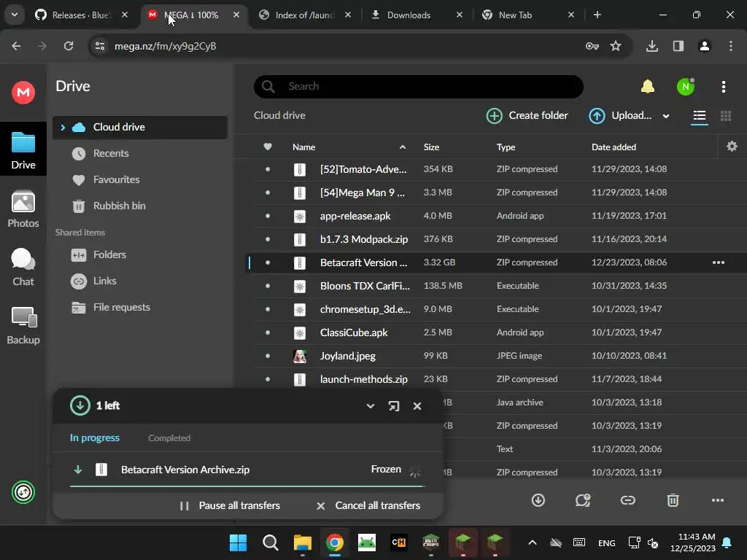Open Photos section in left rail
The image size is (747, 560).
[x=23, y=209]
